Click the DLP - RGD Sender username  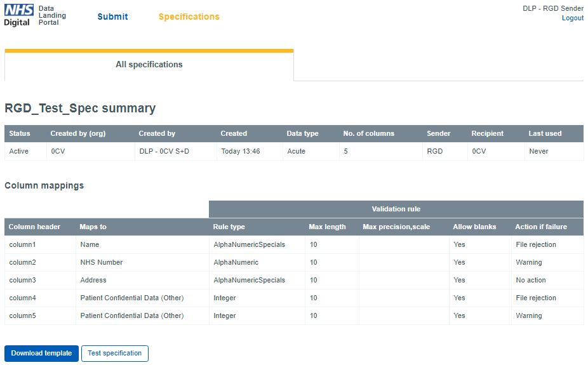(x=553, y=8)
